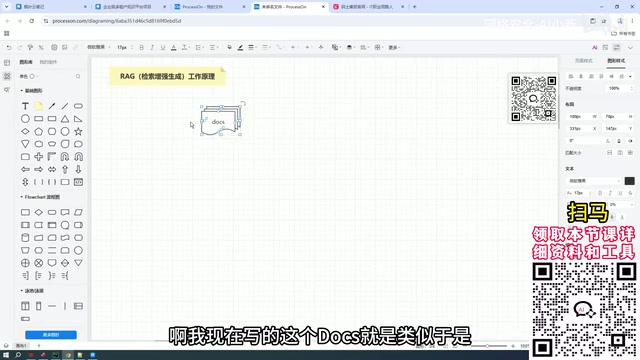This screenshot has height=360, width=640.
Task: Click the undo arrow in the toolbar
Action: click(x=9, y=48)
